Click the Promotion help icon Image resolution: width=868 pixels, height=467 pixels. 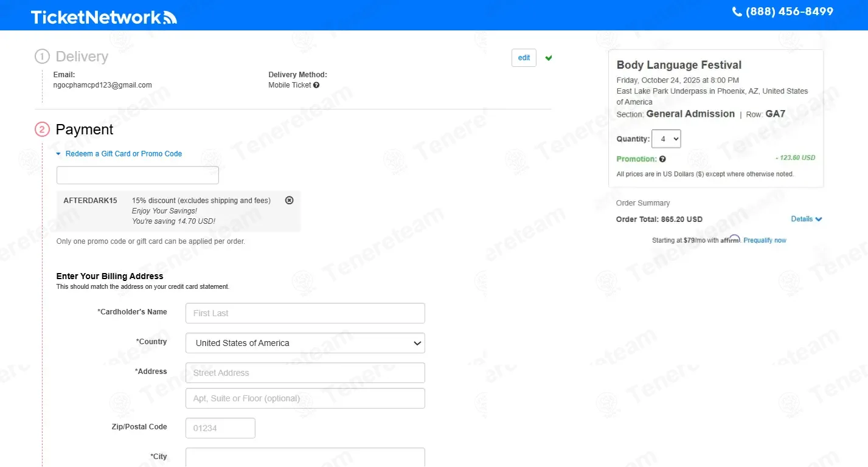[662, 159]
